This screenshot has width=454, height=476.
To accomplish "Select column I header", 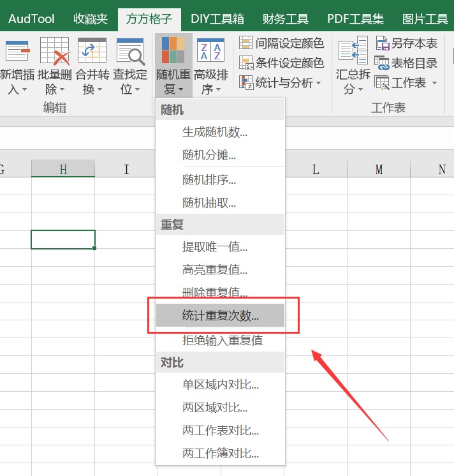I will pyautogui.click(x=126, y=169).
